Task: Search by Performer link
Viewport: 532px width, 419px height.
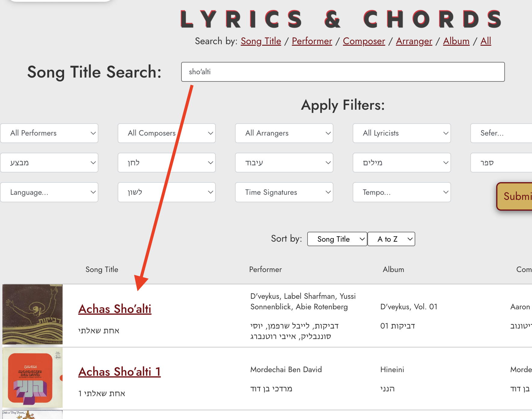Action: (x=312, y=41)
